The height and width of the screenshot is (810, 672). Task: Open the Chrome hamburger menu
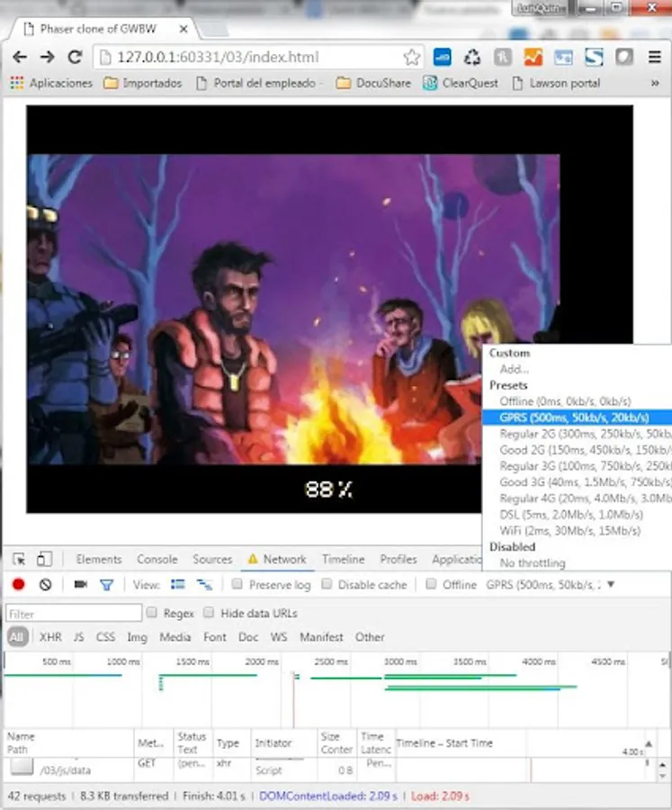point(655,57)
